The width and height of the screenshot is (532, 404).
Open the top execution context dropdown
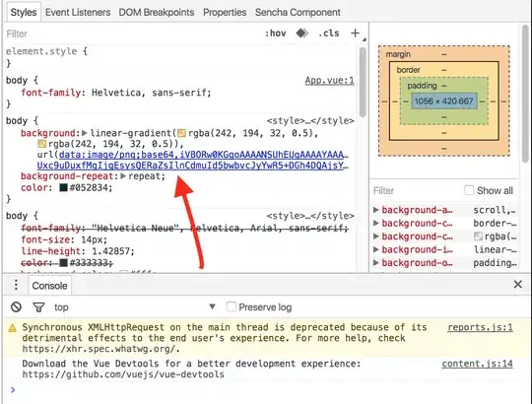(x=135, y=307)
